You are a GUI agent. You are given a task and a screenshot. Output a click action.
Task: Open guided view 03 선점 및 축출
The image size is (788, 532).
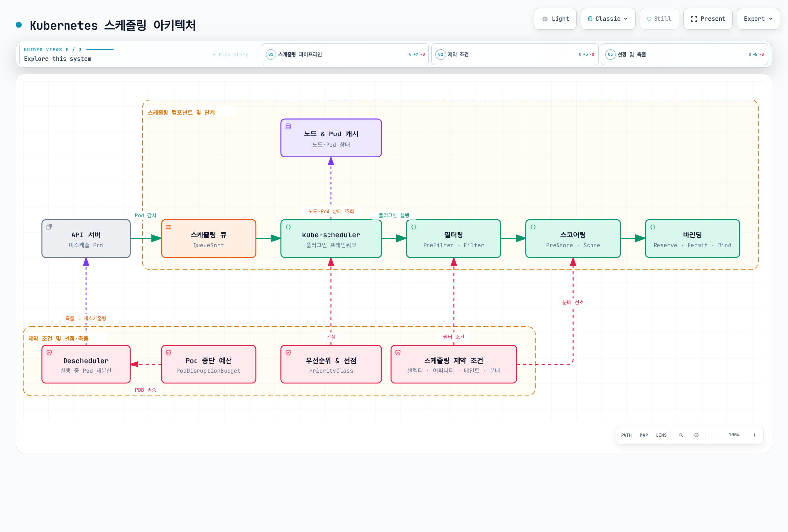(685, 54)
